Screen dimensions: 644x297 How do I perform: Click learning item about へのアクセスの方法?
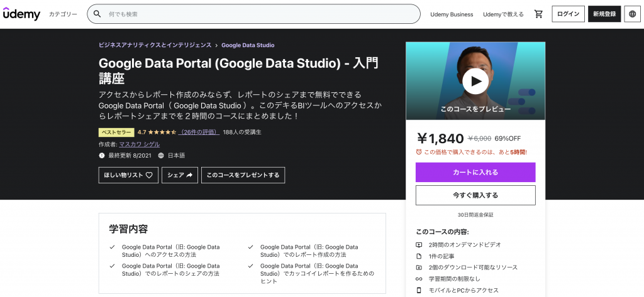[170, 251]
